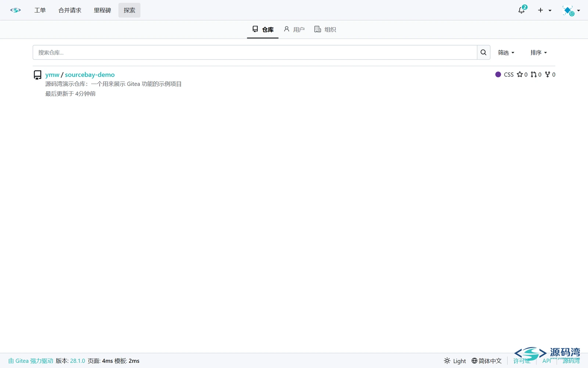Image resolution: width=588 pixels, height=368 pixels.
Task: Open the 许可证 license link
Action: [x=522, y=361]
